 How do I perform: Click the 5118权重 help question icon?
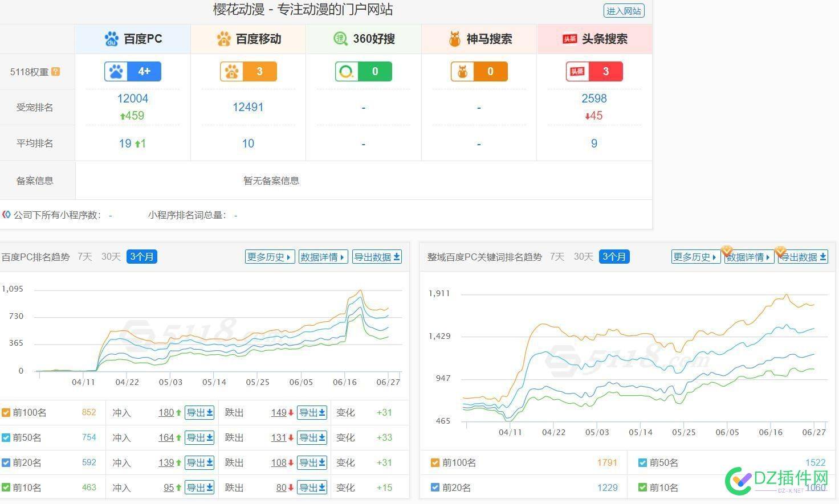coord(55,71)
